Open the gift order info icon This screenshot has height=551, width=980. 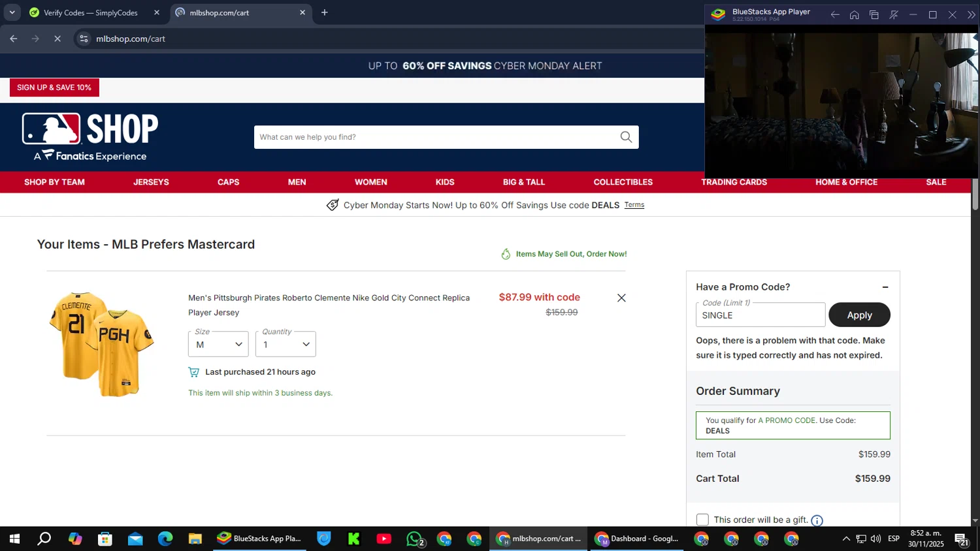pyautogui.click(x=817, y=520)
